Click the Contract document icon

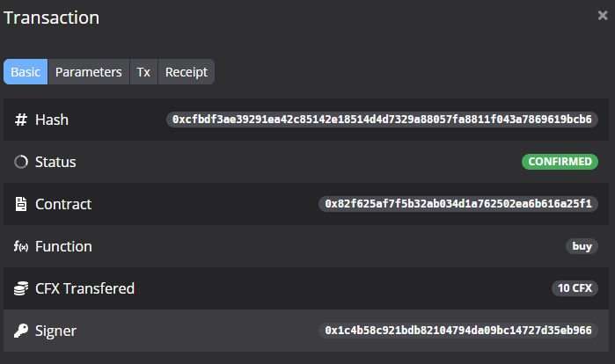(x=21, y=204)
